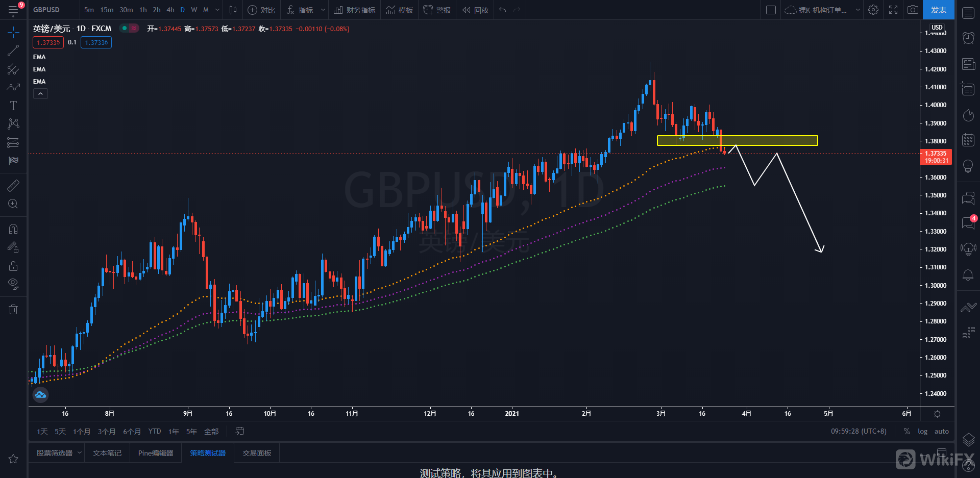Collapse the EMA indicator legend
The image size is (980, 478).
coord(40,94)
